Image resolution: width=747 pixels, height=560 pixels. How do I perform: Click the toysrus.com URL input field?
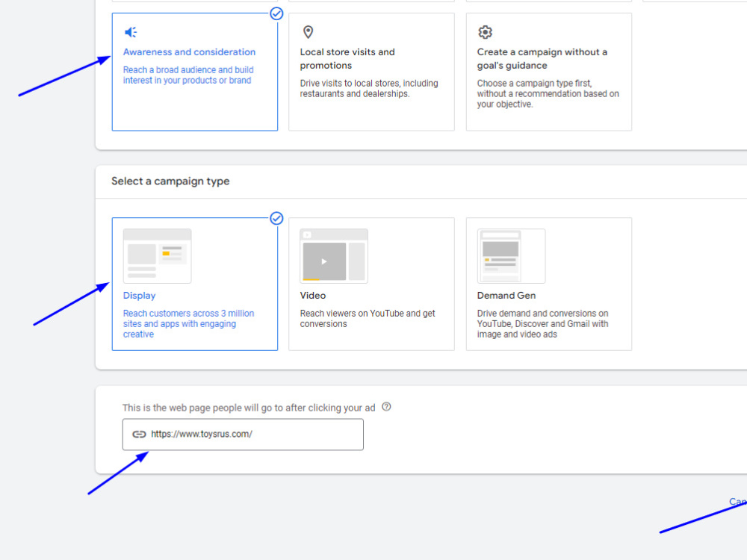point(243,435)
